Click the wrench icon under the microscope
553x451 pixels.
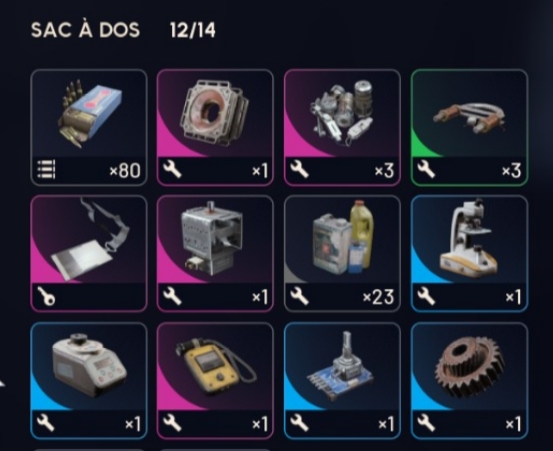pyautogui.click(x=426, y=295)
